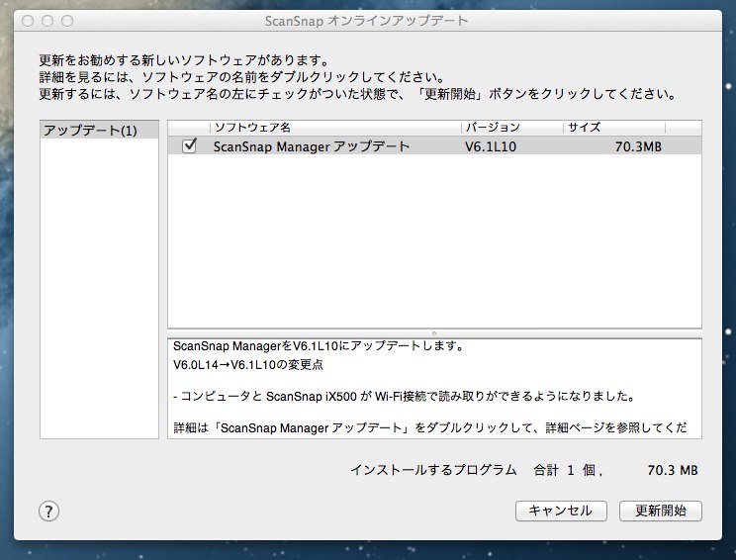The image size is (736, 560).
Task: Click the 更新開始 button
Action: pyautogui.click(x=661, y=511)
